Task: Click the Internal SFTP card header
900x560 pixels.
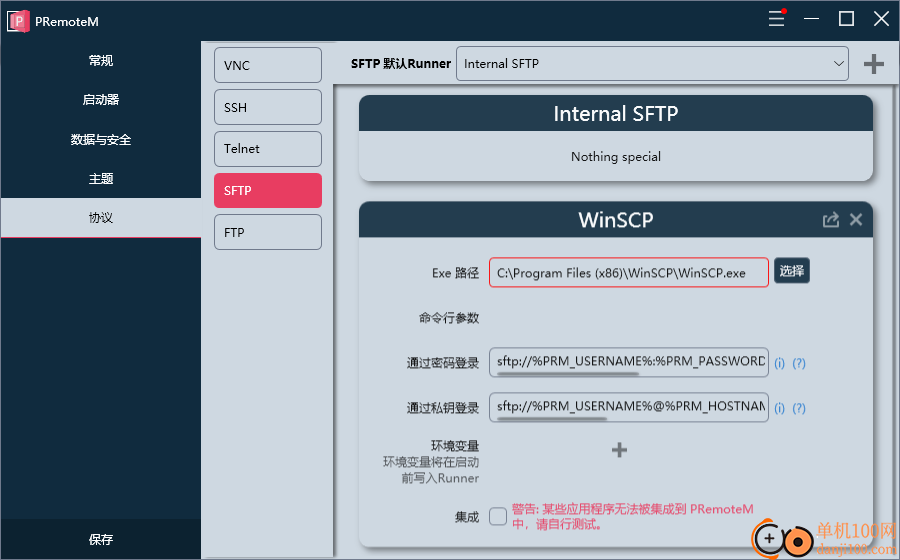Action: [616, 114]
